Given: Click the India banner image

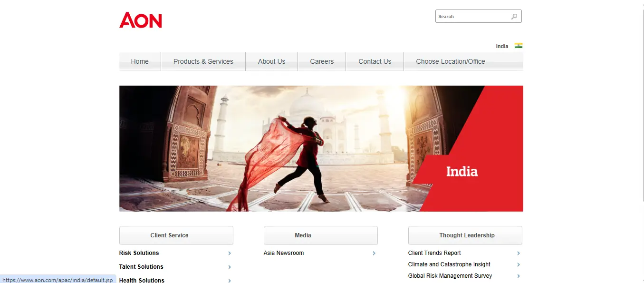Looking at the screenshot, I should (321, 148).
